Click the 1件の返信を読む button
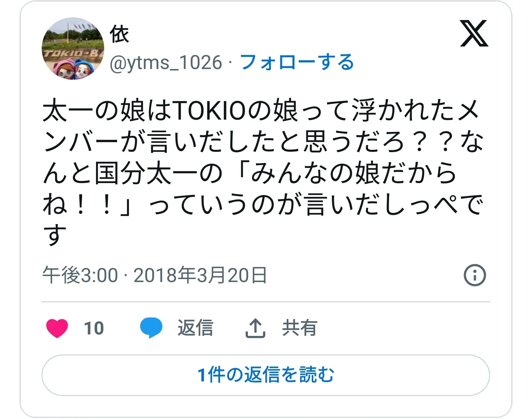Image resolution: width=532 pixels, height=419 pixels. point(266,375)
